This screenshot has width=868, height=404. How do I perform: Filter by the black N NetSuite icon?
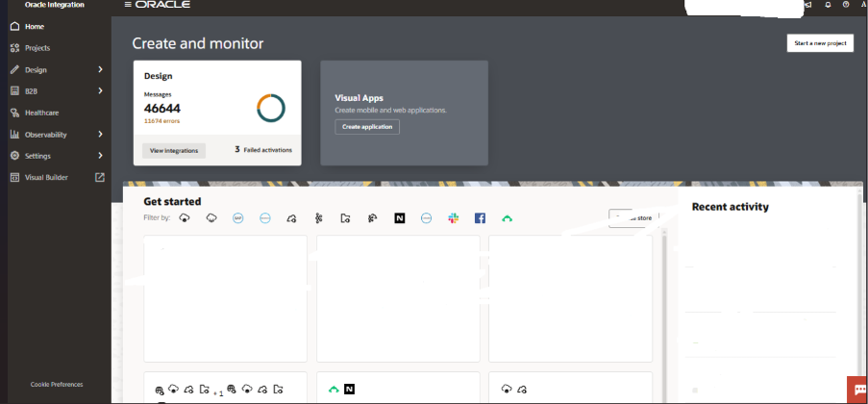tap(400, 218)
